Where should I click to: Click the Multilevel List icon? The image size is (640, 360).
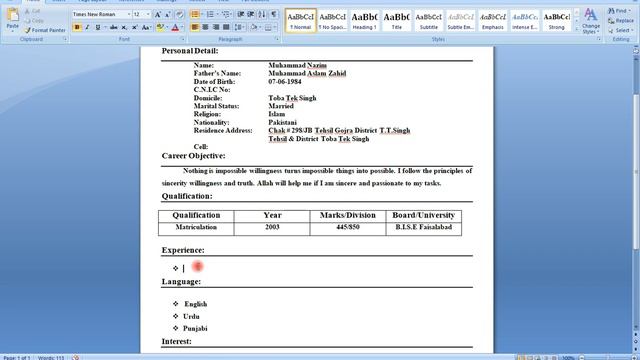(x=225, y=15)
